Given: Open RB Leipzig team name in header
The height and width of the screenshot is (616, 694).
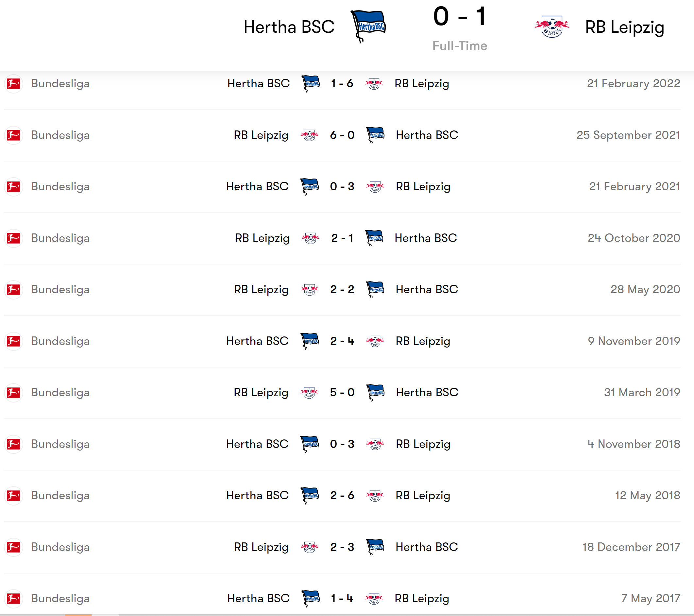Looking at the screenshot, I should (624, 27).
